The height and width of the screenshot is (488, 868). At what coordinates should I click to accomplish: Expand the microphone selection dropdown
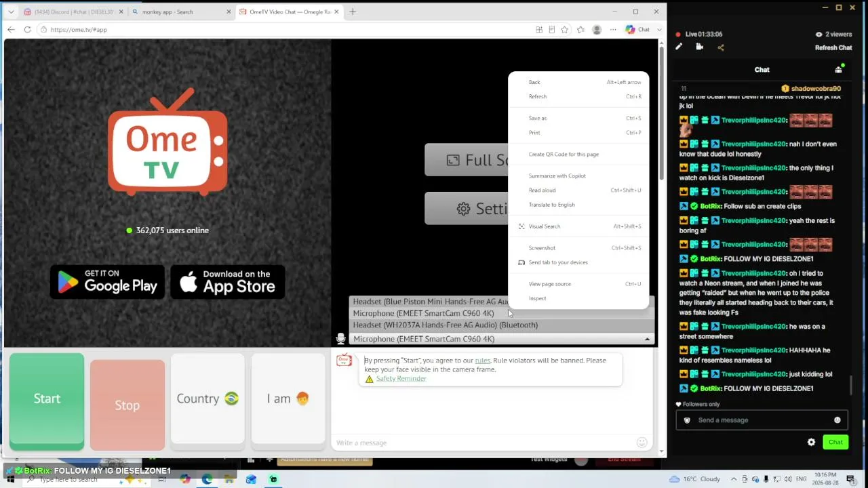[647, 339]
